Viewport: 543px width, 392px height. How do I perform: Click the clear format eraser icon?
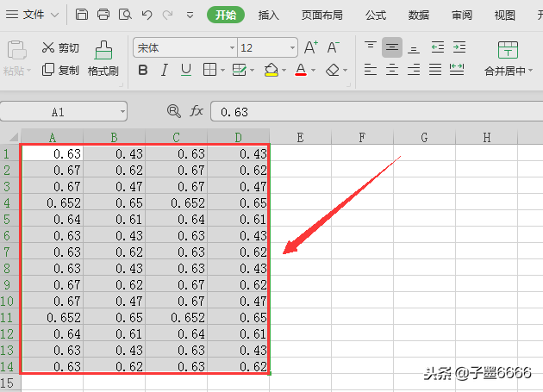click(333, 70)
